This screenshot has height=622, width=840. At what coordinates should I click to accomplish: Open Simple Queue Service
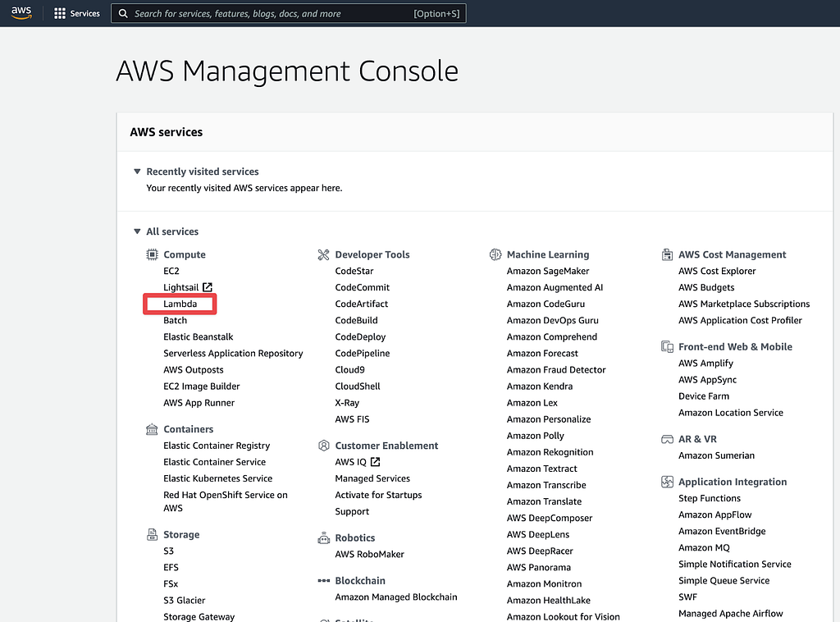click(x=724, y=581)
